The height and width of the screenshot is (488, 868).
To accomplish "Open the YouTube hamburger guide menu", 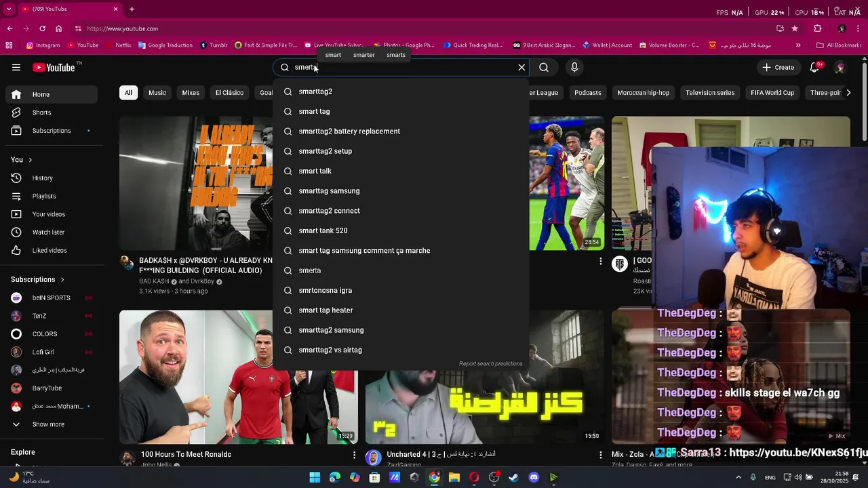I will click(16, 67).
